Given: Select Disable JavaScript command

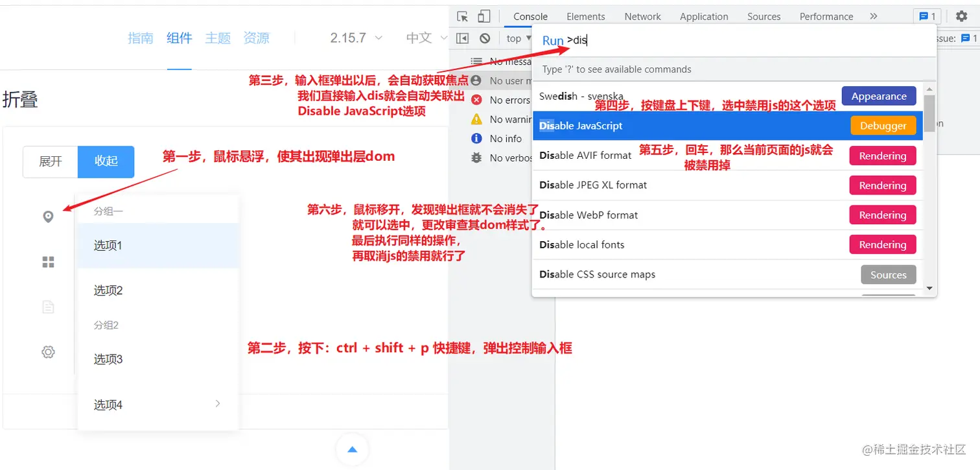Looking at the screenshot, I should pos(727,126).
